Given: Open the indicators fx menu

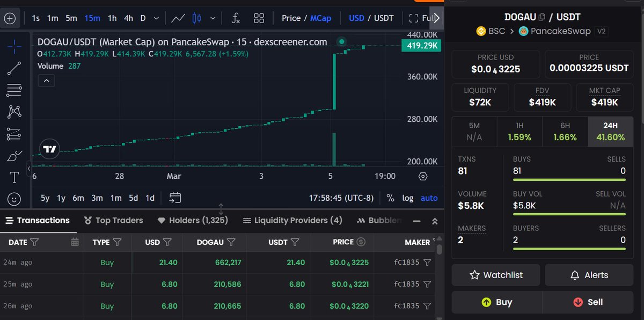Looking at the screenshot, I should [x=236, y=18].
